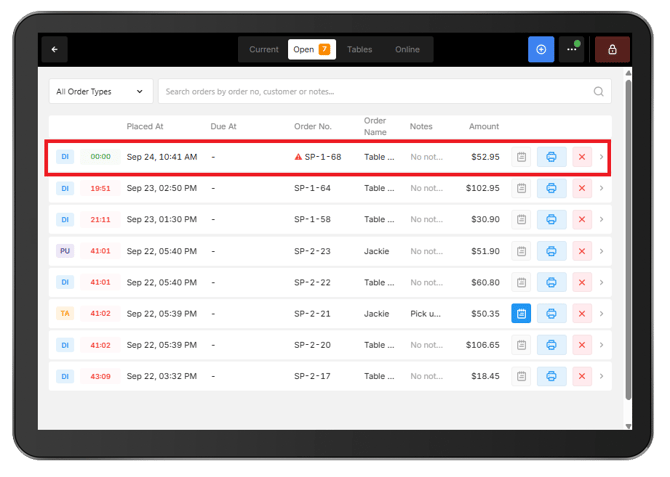Expand order SP-1-64 with chevron
This screenshot has width=670, height=477.
602,188
